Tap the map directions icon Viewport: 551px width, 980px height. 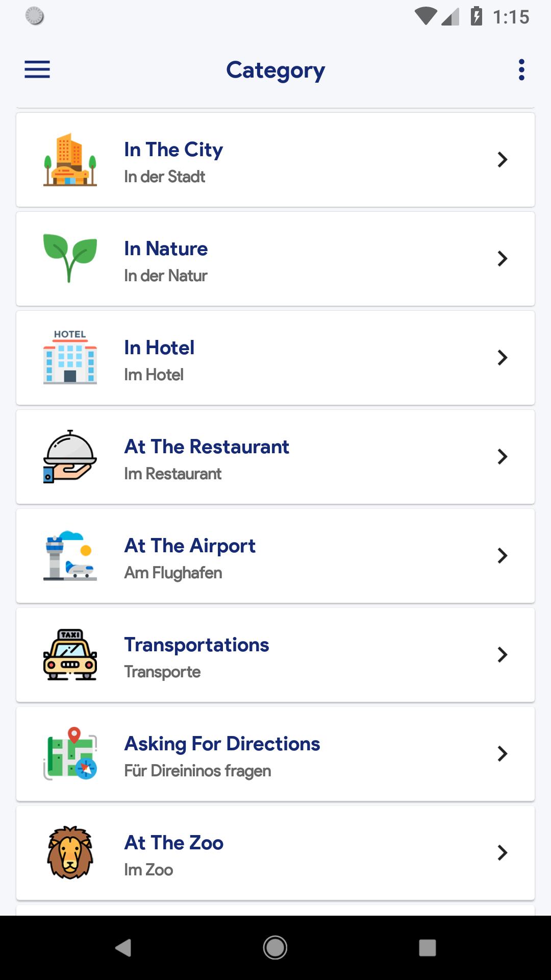pyautogui.click(x=70, y=753)
